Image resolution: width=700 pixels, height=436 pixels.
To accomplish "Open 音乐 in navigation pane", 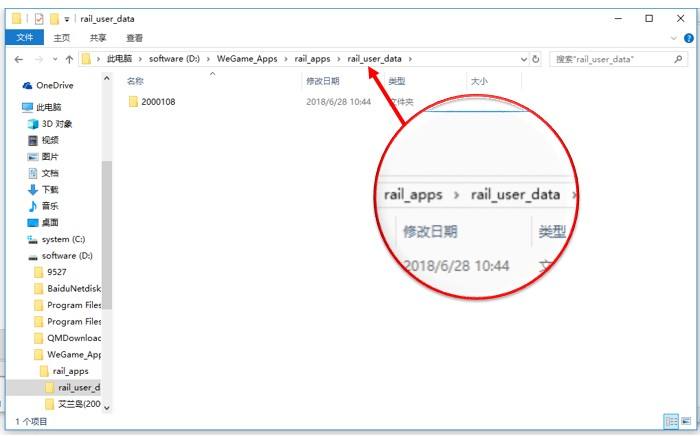I will (x=50, y=206).
